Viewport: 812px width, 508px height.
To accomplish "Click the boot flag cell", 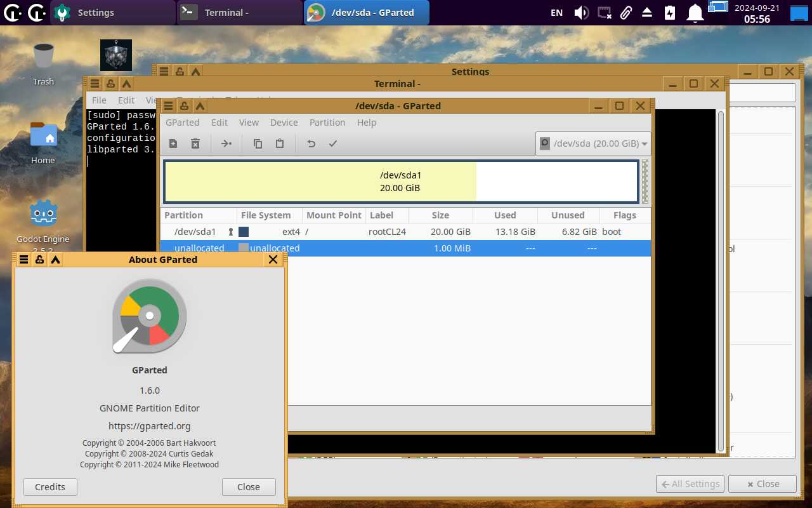I will coord(612,232).
